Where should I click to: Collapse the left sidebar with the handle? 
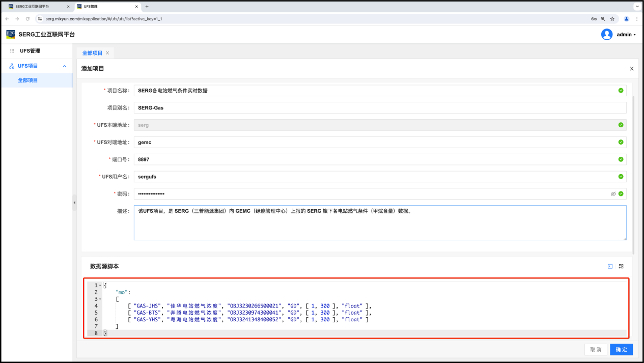point(74,203)
